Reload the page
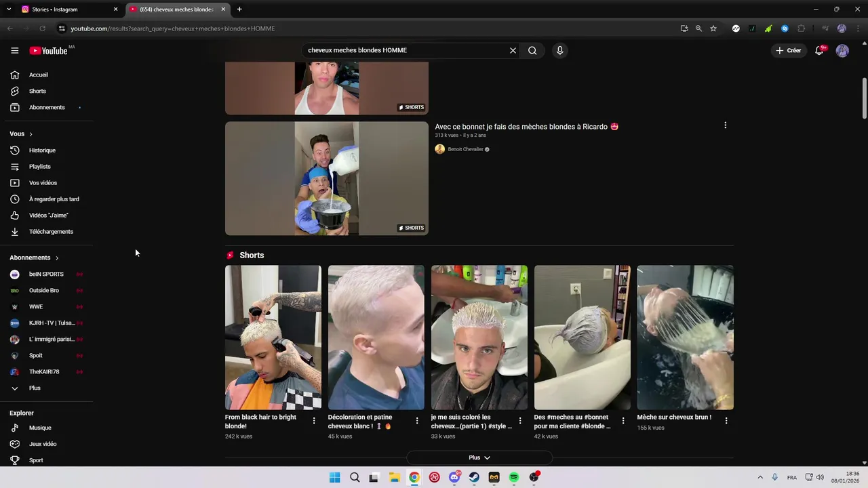868x488 pixels. [x=42, y=28]
